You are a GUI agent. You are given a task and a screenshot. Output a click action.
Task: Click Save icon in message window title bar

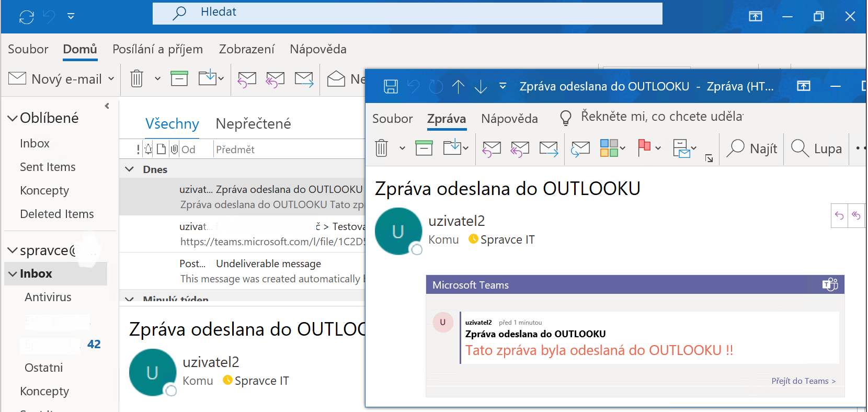(391, 86)
